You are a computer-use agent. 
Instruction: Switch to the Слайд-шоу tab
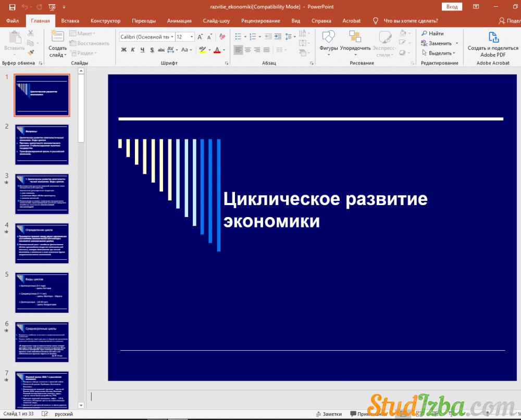point(216,21)
